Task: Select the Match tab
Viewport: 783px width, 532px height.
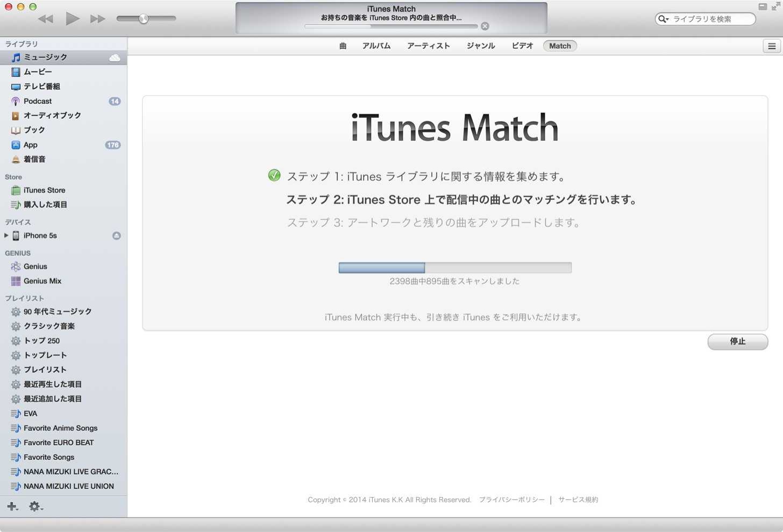Action: point(560,46)
